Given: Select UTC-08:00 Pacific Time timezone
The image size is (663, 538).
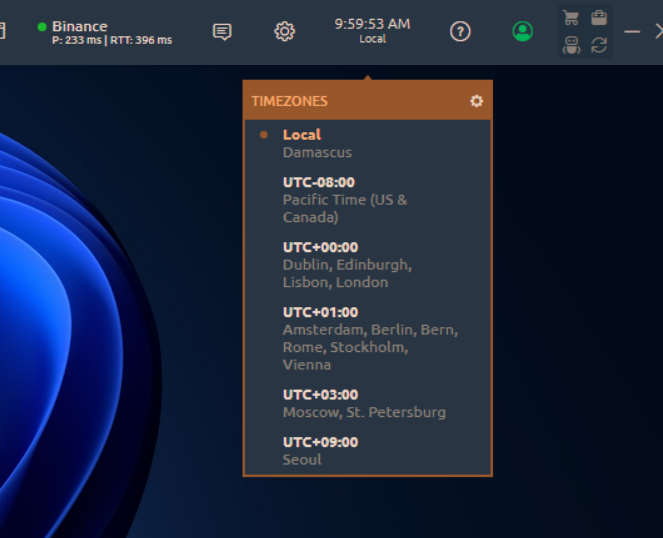Looking at the screenshot, I should pos(345,199).
